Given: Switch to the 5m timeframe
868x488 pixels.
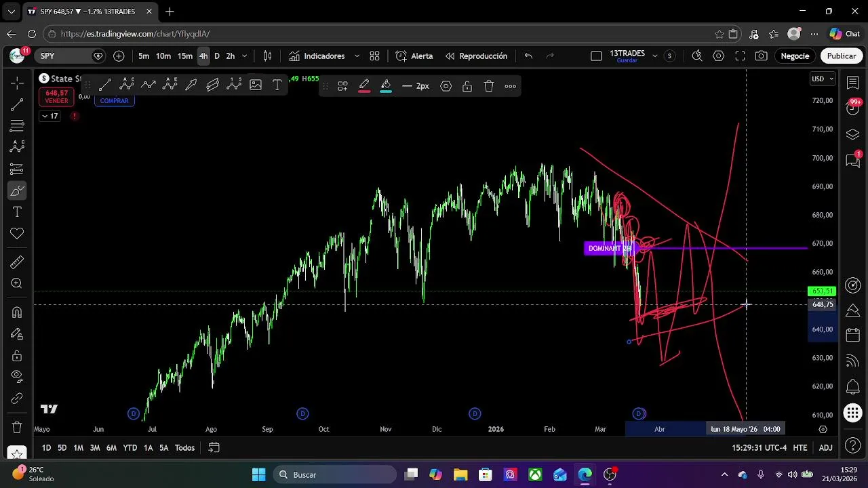Looking at the screenshot, I should point(144,56).
